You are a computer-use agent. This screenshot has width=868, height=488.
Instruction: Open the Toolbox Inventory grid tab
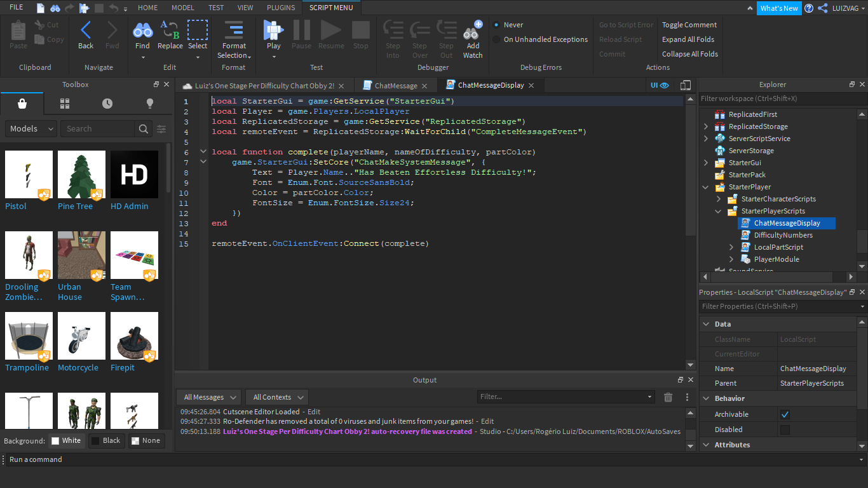[65, 104]
